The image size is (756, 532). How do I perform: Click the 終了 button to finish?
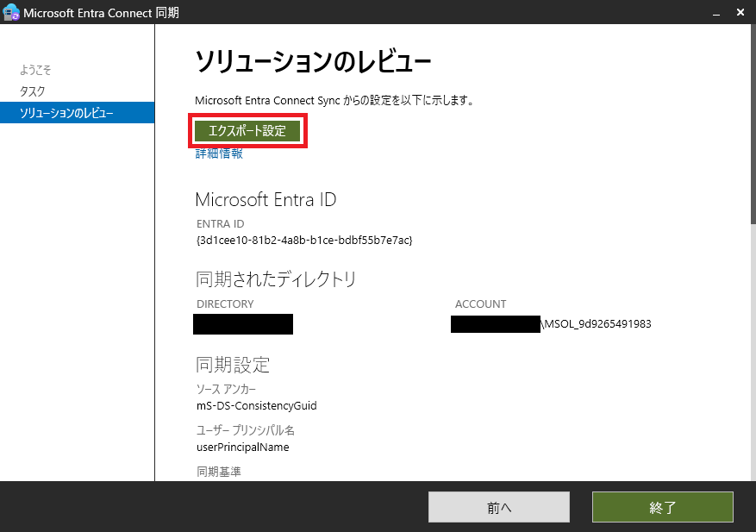pos(662,507)
